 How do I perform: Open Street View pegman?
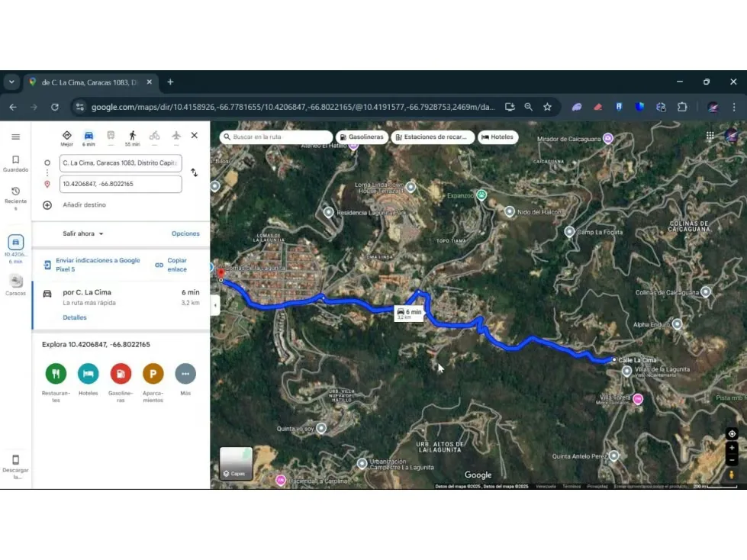pos(732,475)
